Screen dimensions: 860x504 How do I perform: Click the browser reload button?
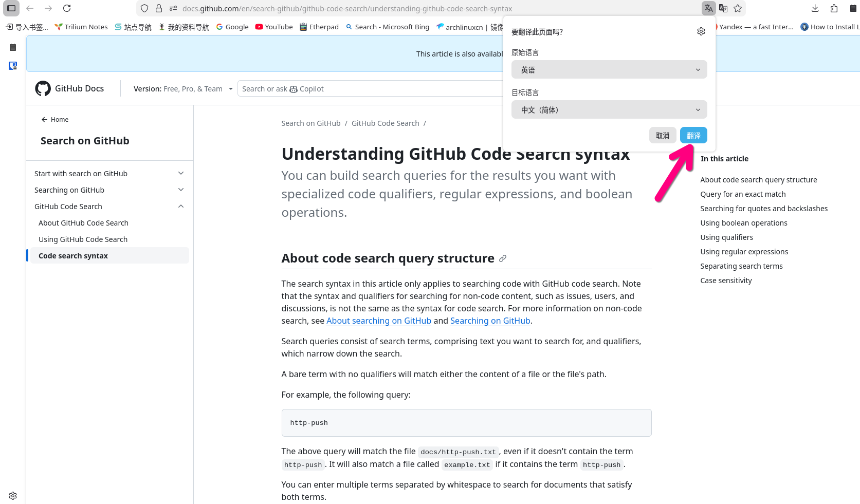(67, 8)
